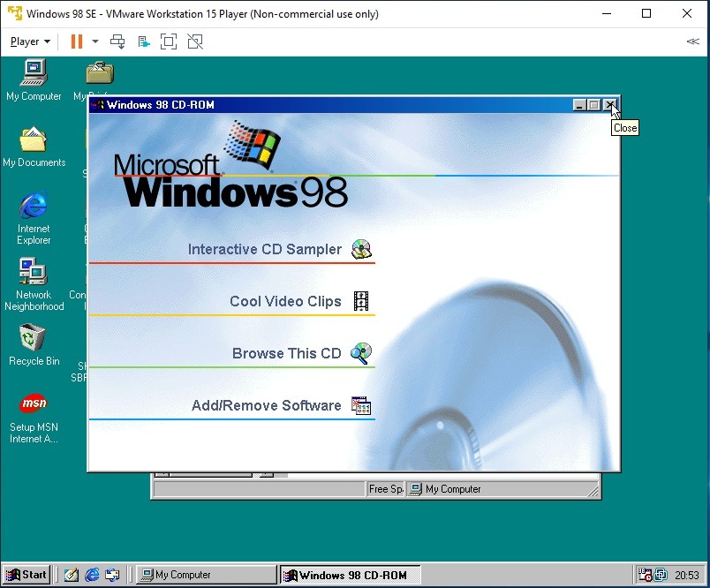The width and height of the screenshot is (710, 588).
Task: Send Ctrl+Alt+Del to the virtual machine
Action: [117, 41]
